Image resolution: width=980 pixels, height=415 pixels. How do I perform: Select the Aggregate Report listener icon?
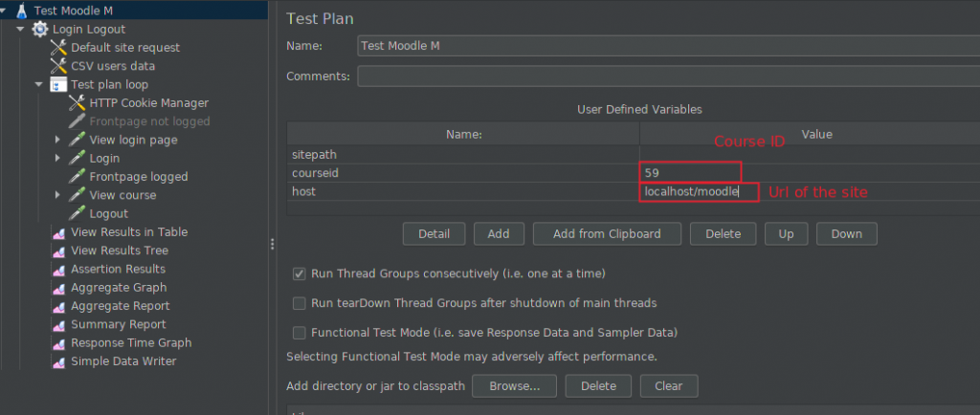[x=58, y=307]
